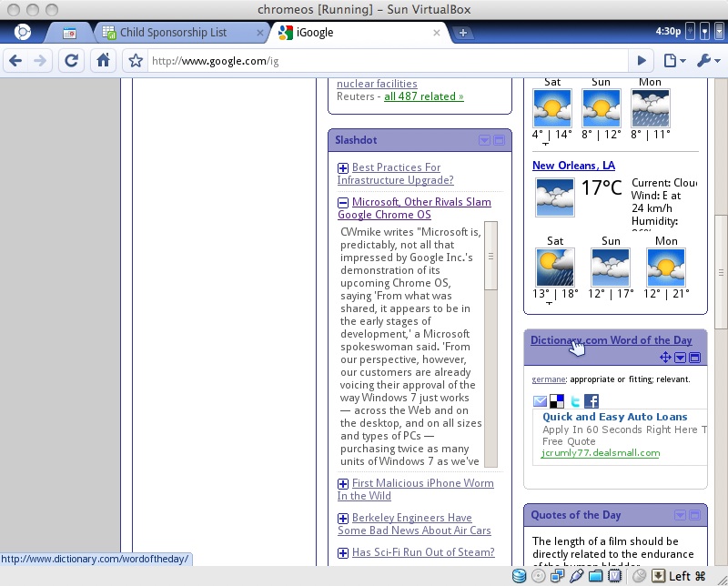Open the germane word definition link
Image resolution: width=728 pixels, height=586 pixels.
(x=549, y=379)
